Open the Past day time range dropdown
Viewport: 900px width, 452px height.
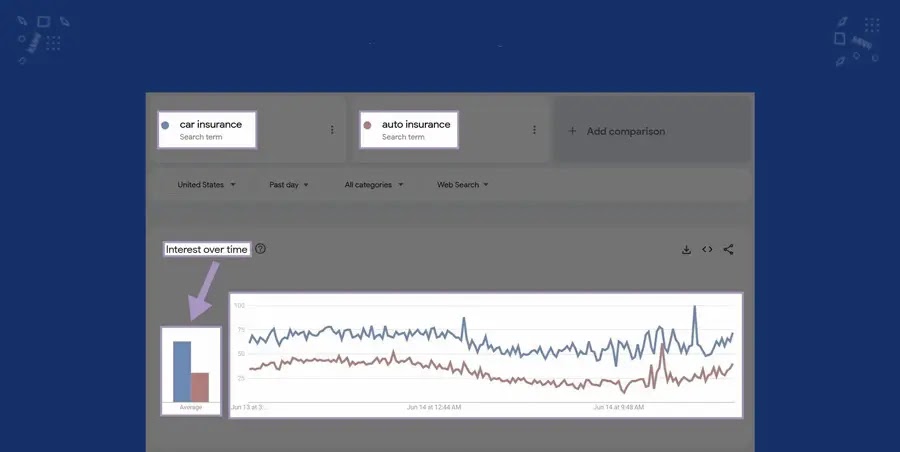coord(289,185)
